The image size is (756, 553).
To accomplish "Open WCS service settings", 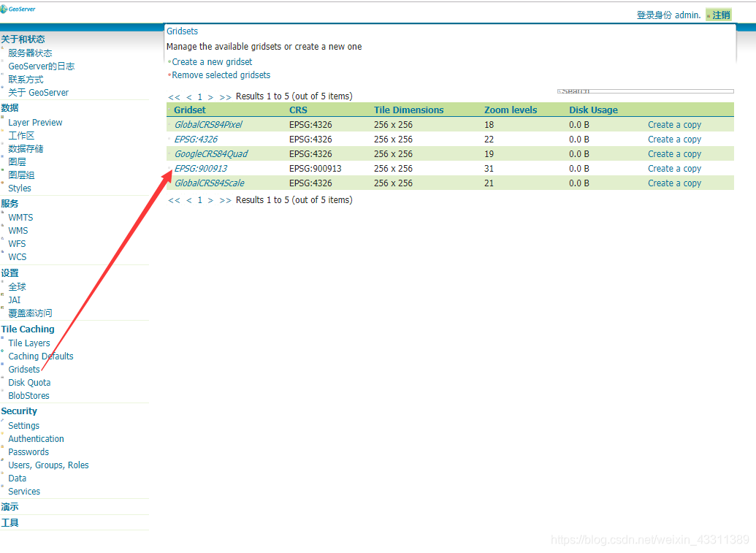I will pos(18,257).
